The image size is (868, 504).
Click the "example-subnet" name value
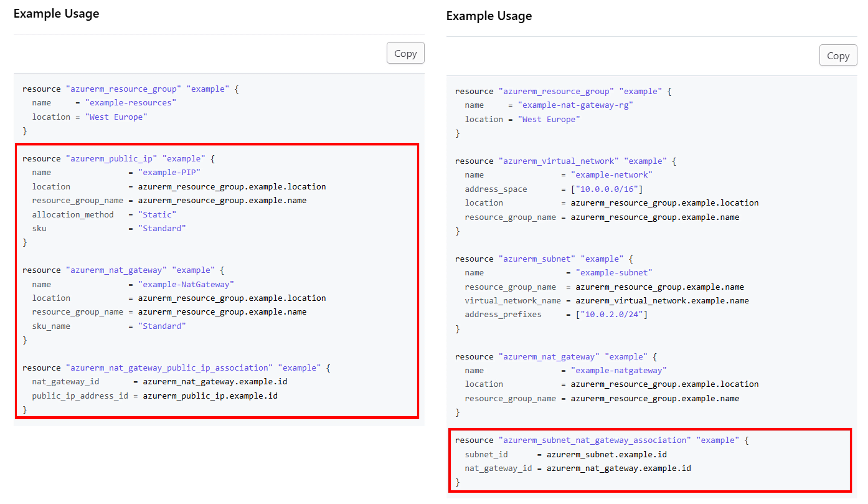(614, 273)
